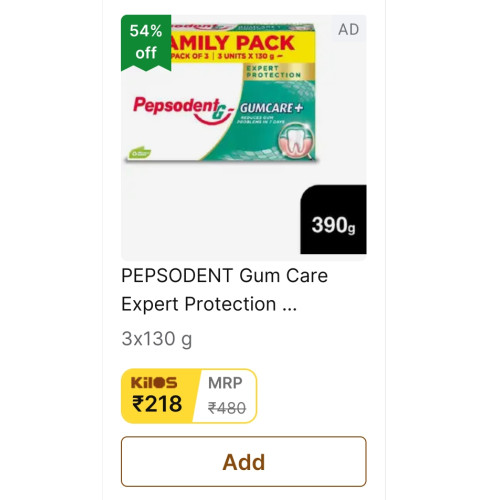Click the Add button
This screenshot has height=500, width=500.
244,462
